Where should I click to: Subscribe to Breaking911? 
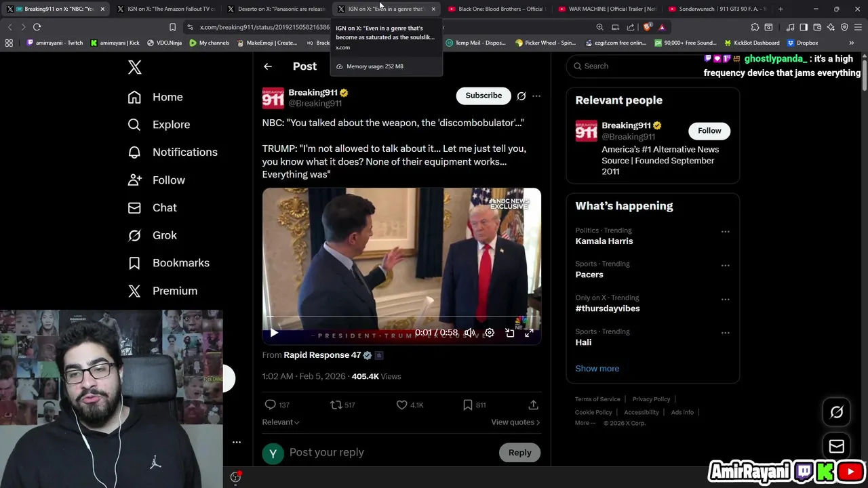[x=484, y=96]
